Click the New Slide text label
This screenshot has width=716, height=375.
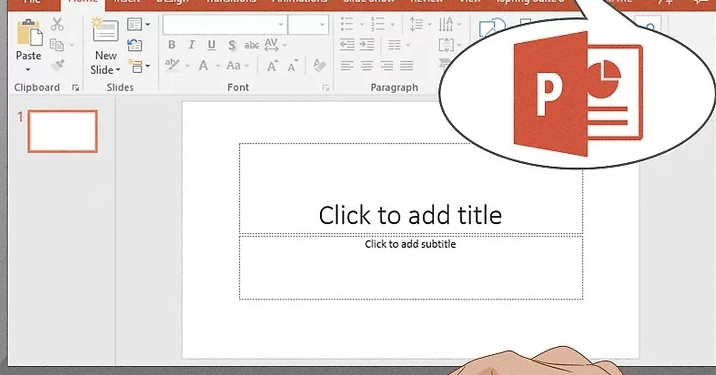tap(105, 63)
